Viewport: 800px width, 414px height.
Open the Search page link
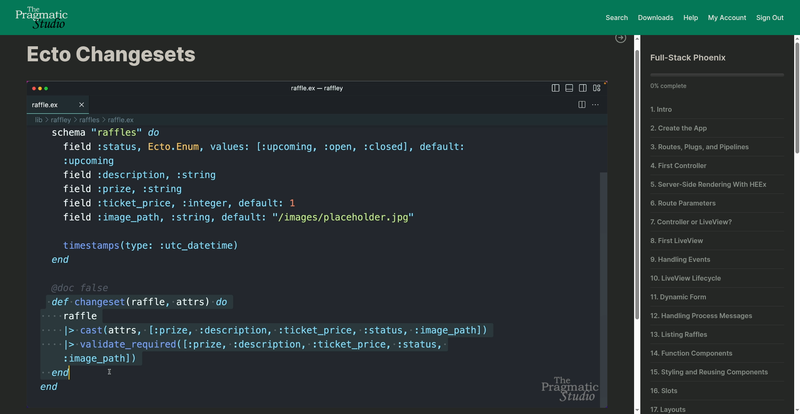click(x=616, y=18)
